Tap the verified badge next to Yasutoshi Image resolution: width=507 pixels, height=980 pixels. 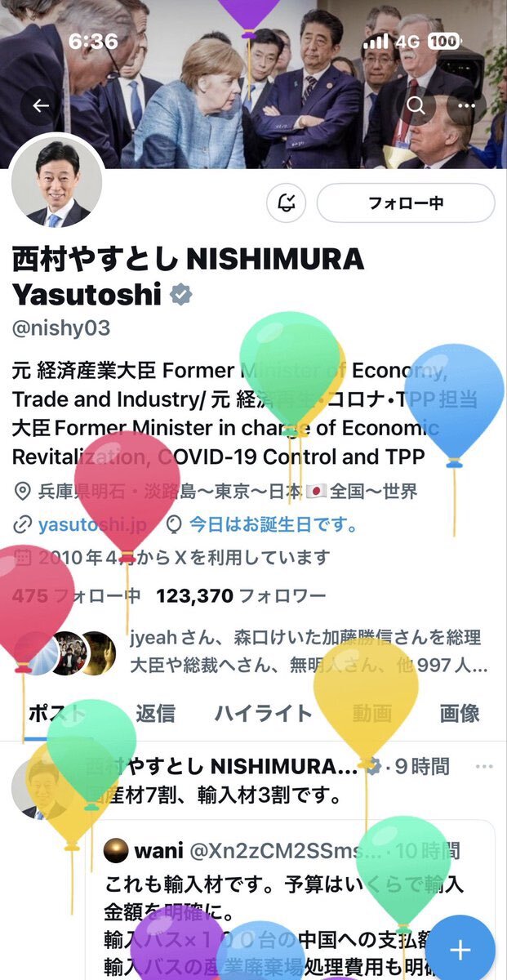tap(180, 295)
